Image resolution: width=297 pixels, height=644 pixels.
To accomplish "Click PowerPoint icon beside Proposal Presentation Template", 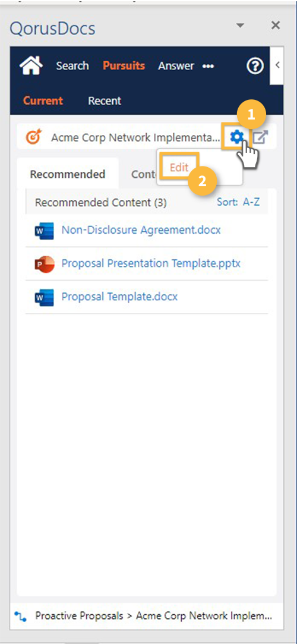I will tap(45, 263).
